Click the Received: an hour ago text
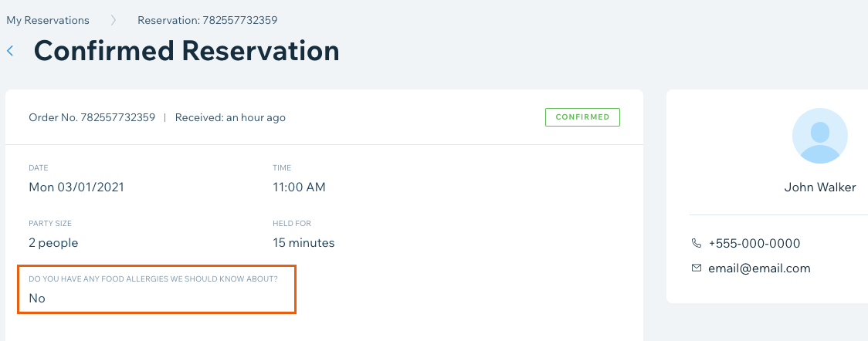 (230, 117)
